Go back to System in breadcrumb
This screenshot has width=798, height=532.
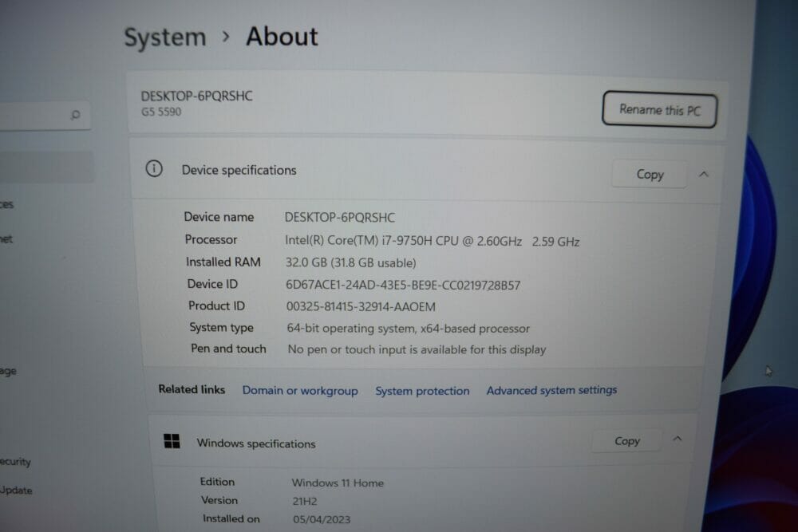pyautogui.click(x=165, y=37)
